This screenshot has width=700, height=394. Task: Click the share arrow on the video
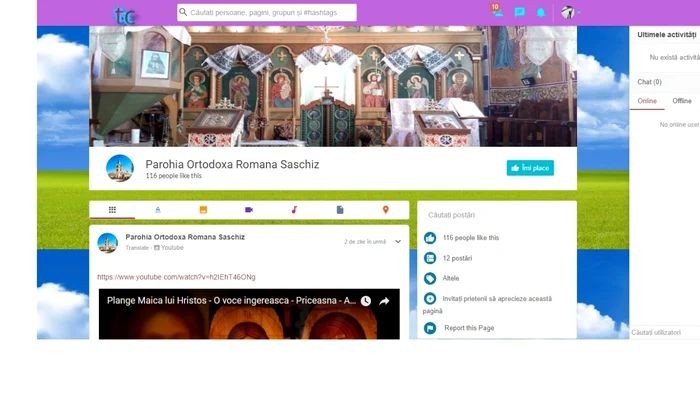(x=384, y=301)
